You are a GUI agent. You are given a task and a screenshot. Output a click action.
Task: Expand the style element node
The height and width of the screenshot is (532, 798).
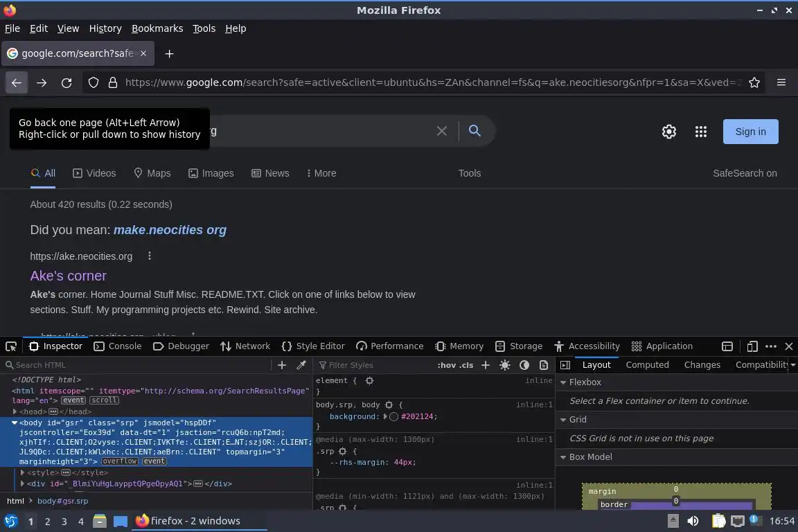pos(22,472)
